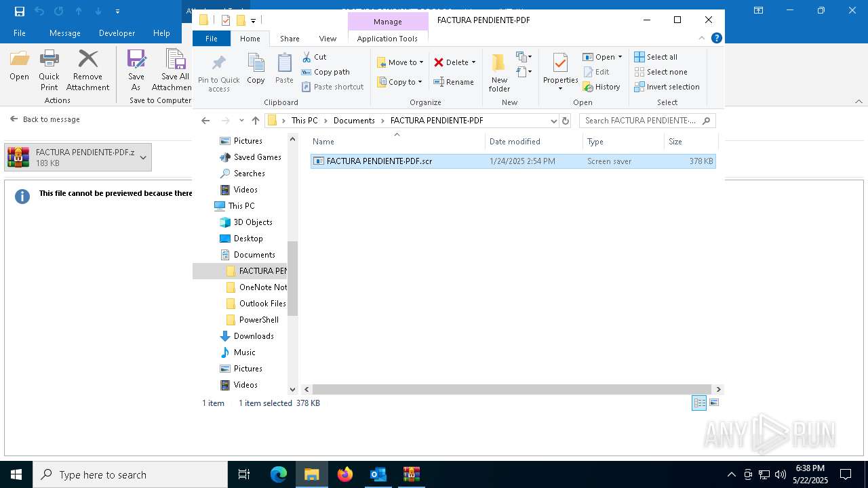
Task: Switch to Details view layout icon
Action: coord(699,403)
